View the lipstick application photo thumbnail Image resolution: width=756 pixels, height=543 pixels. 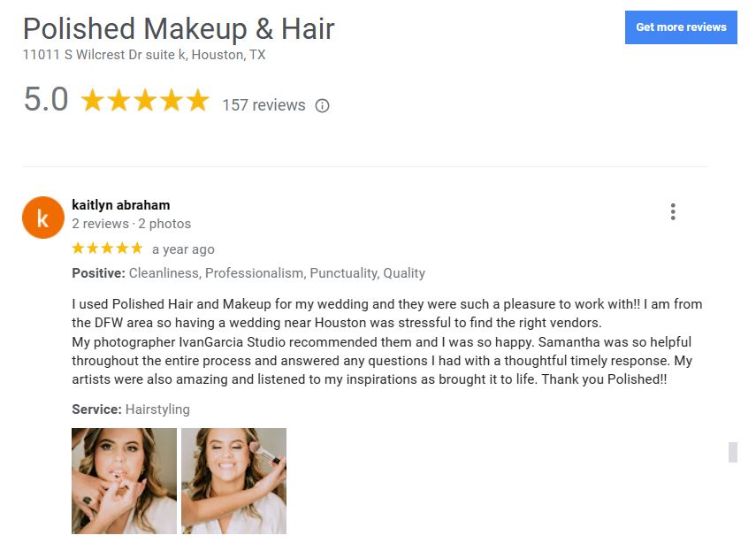(x=125, y=481)
